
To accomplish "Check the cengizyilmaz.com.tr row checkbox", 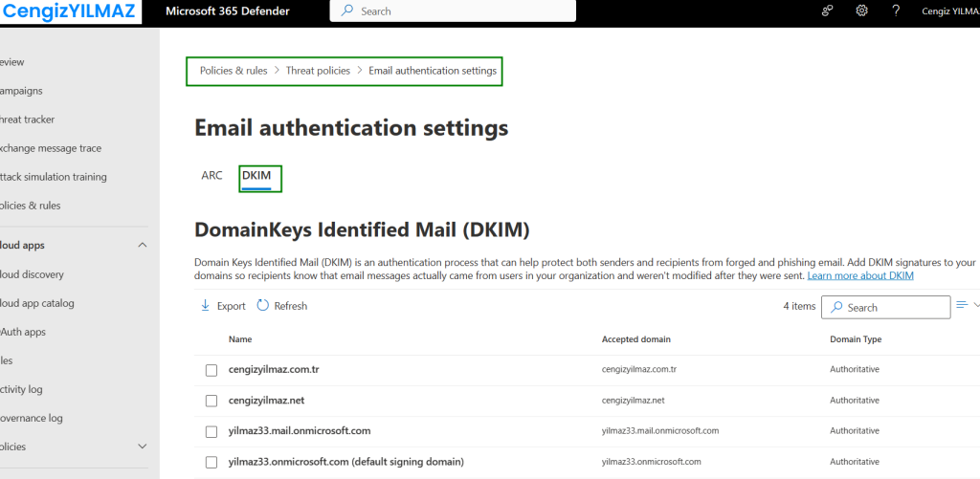I will pos(212,370).
